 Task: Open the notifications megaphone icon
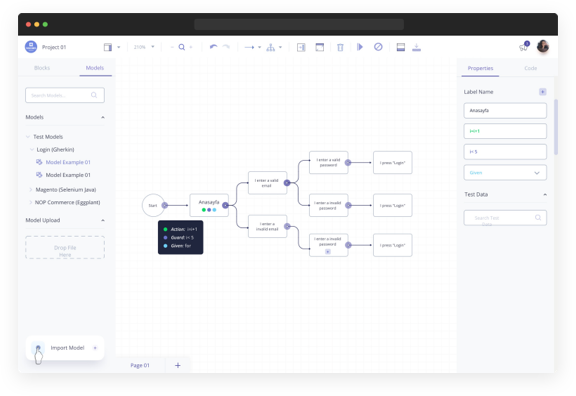point(523,47)
